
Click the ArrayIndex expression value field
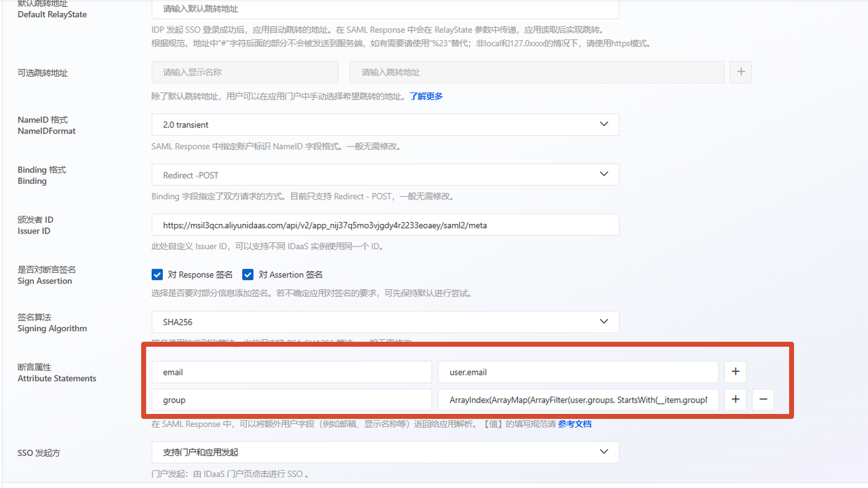click(x=578, y=400)
